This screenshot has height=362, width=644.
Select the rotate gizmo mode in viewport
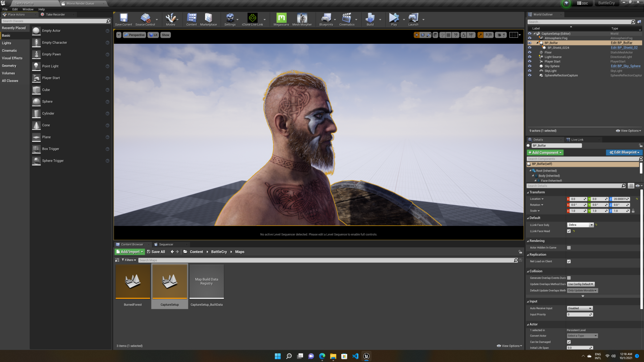point(422,35)
